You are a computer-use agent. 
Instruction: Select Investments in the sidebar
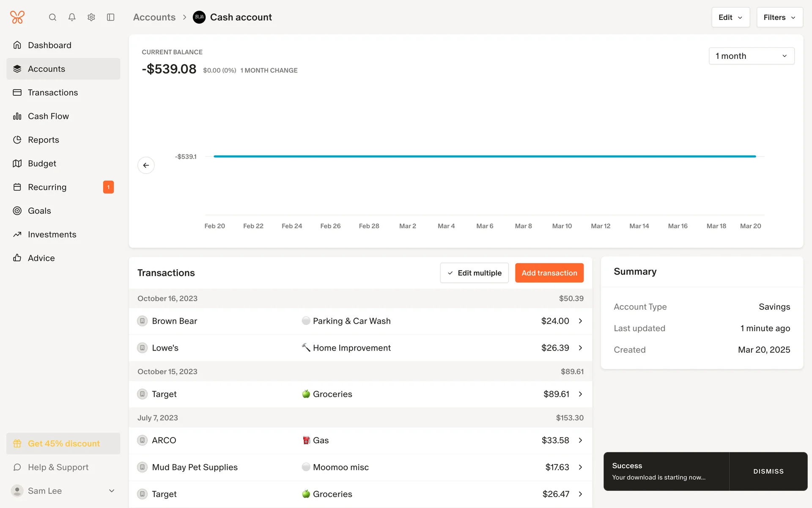coord(52,235)
